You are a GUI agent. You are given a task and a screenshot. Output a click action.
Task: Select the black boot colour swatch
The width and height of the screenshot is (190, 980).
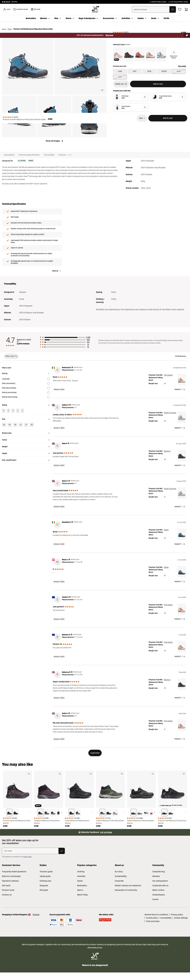click(129, 54)
